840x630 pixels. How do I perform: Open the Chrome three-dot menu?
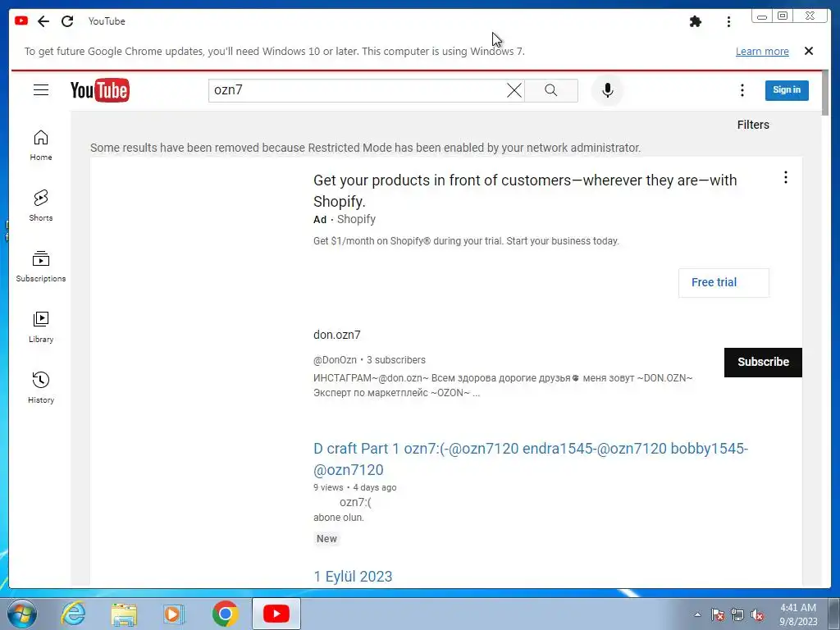coord(728,21)
